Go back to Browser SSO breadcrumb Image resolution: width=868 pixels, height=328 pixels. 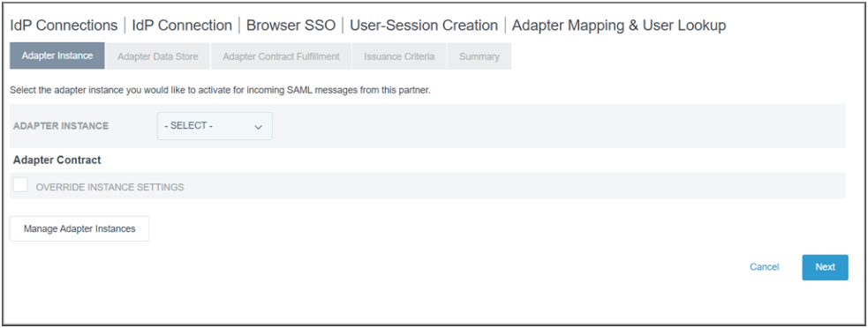(291, 26)
